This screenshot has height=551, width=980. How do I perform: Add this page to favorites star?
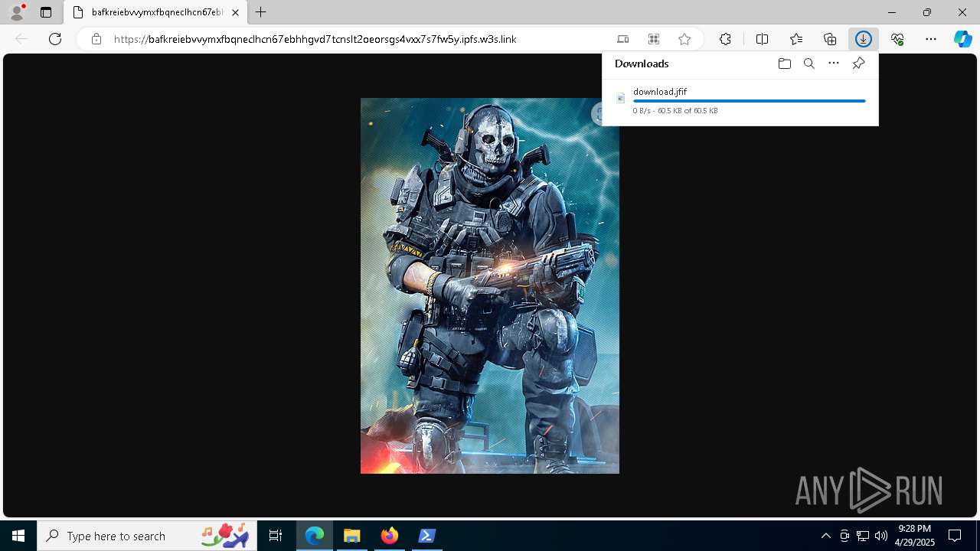(x=684, y=39)
